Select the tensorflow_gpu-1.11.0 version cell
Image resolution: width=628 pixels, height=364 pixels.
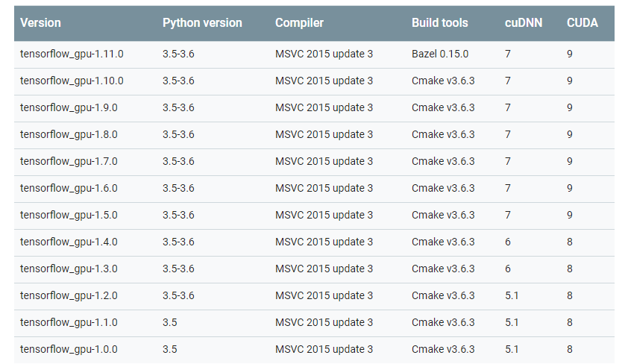tap(72, 54)
